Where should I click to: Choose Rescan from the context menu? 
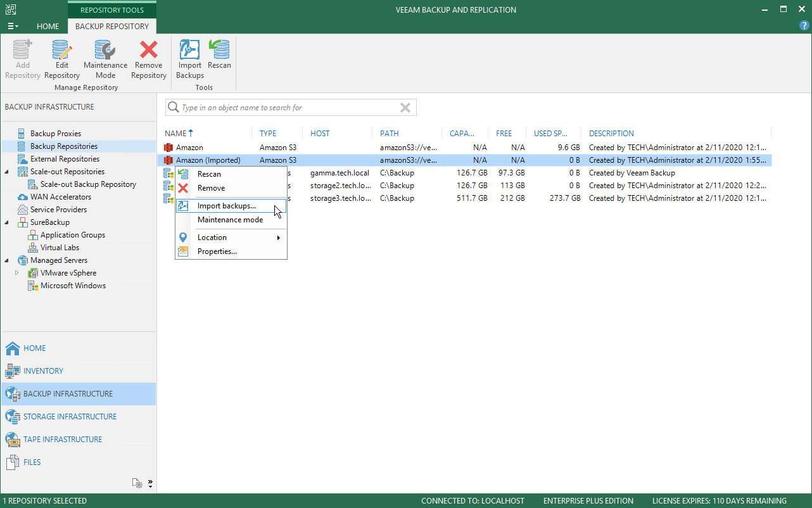[x=231, y=174]
